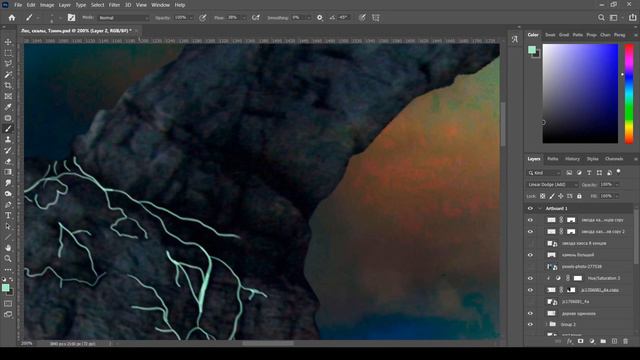Open the Help menu
640x360 pixels.
point(180,5)
